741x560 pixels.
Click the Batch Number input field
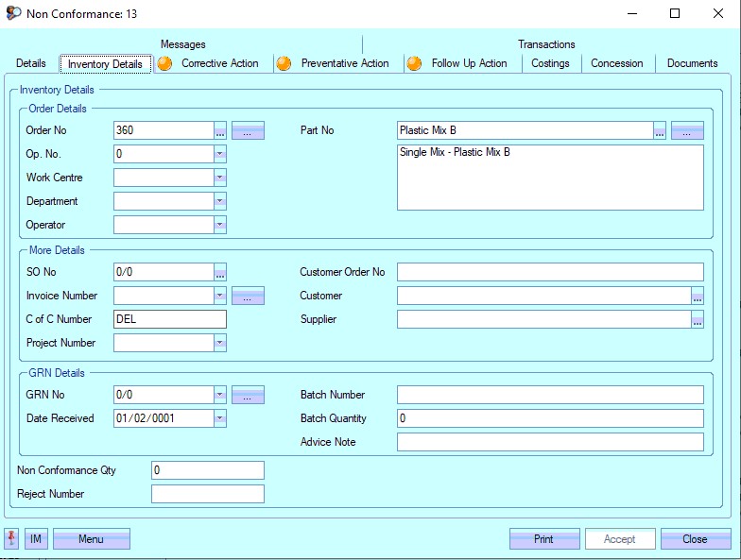tap(550, 395)
